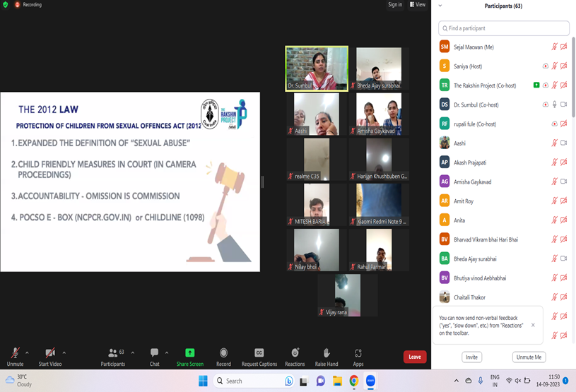Click the green encryption shield icon
The width and height of the screenshot is (576, 392).
[x=6, y=5]
